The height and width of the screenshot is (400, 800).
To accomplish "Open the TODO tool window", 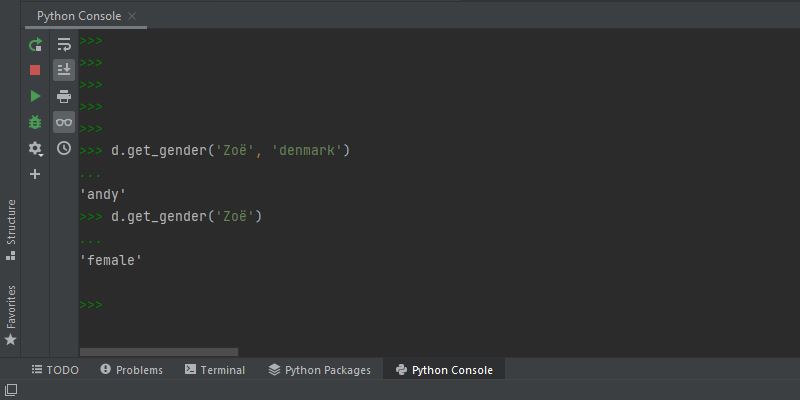I will (54, 370).
